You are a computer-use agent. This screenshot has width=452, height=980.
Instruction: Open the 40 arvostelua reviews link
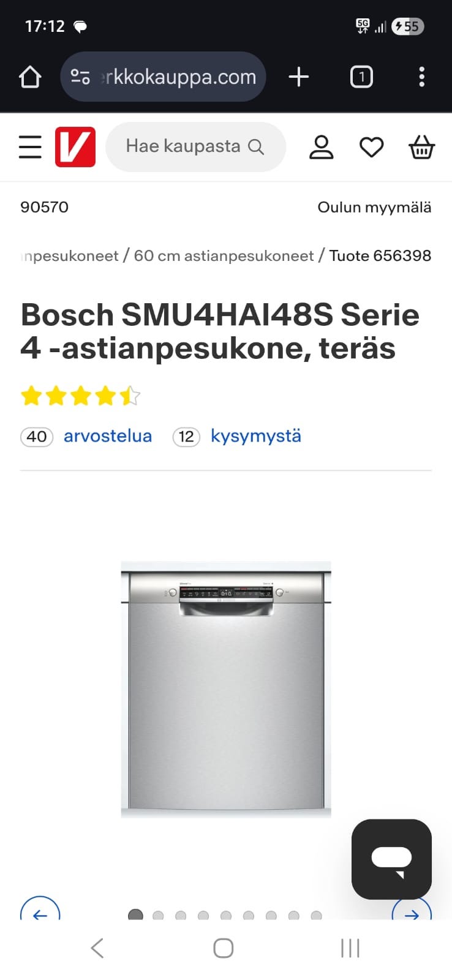click(86, 436)
